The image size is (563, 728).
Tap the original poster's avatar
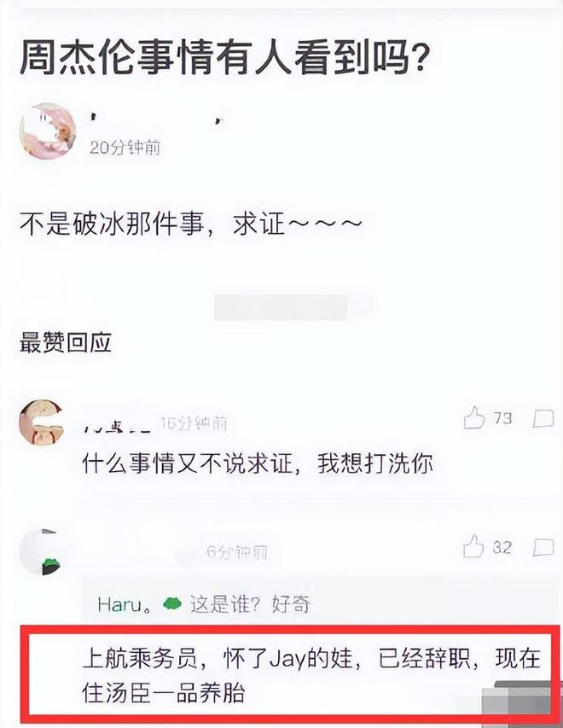point(47,131)
